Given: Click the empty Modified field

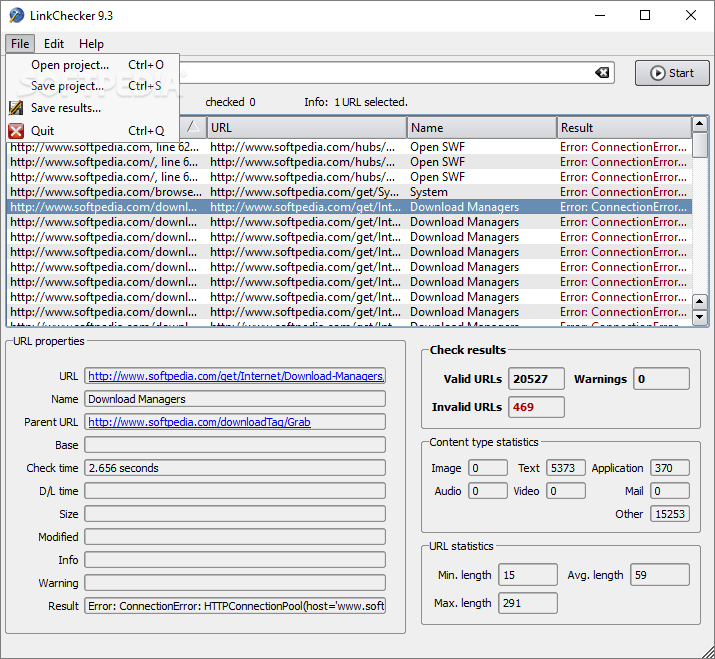Looking at the screenshot, I should pyautogui.click(x=235, y=537).
